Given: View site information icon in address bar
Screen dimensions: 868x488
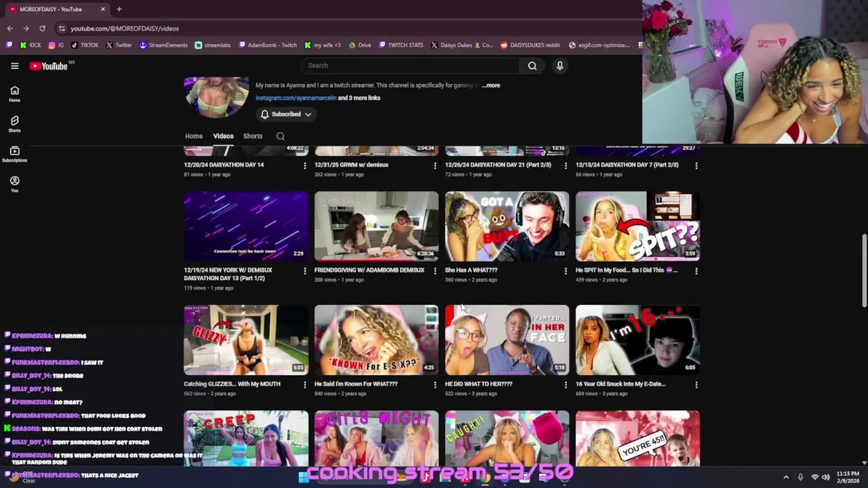Looking at the screenshot, I should tap(62, 28).
